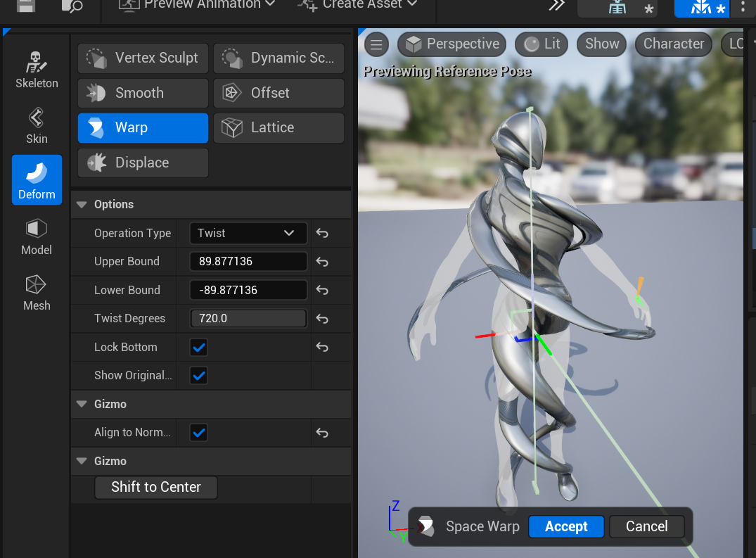Reset the Lock Bottom setting

click(322, 347)
